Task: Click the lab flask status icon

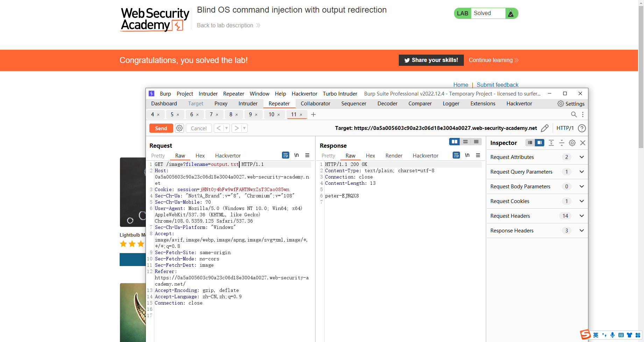Action: click(x=511, y=13)
